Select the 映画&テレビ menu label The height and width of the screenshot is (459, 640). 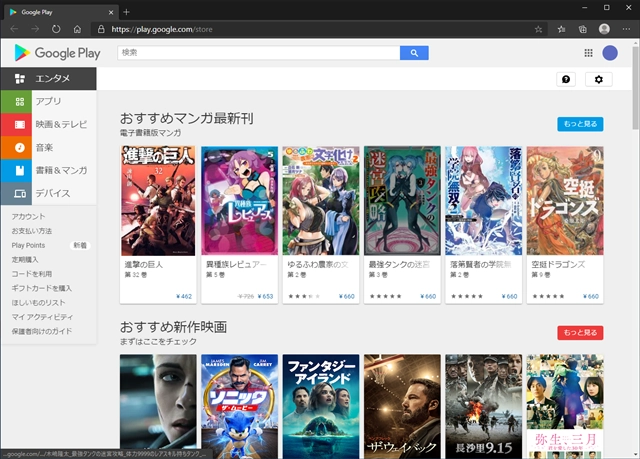coord(61,124)
